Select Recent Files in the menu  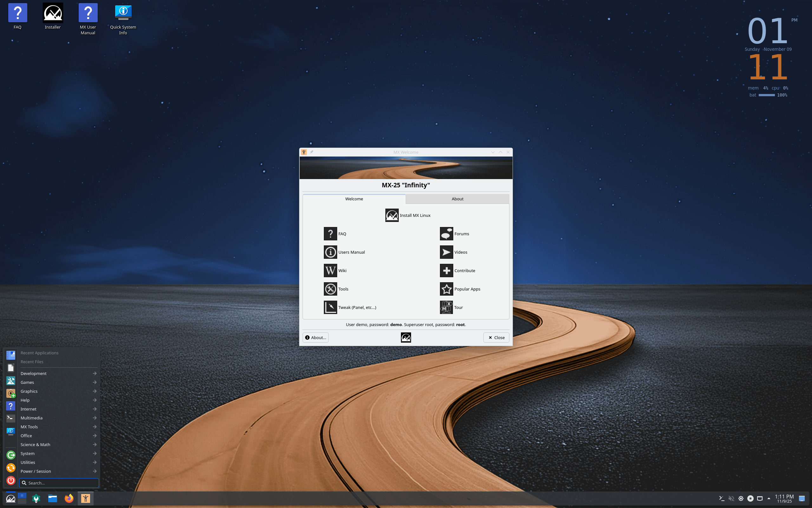(x=32, y=362)
